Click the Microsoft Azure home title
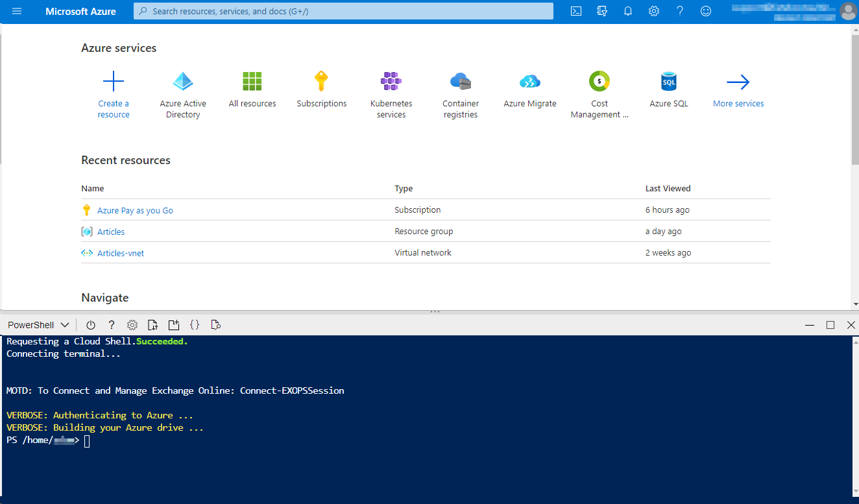The width and height of the screenshot is (859, 504). click(x=81, y=12)
